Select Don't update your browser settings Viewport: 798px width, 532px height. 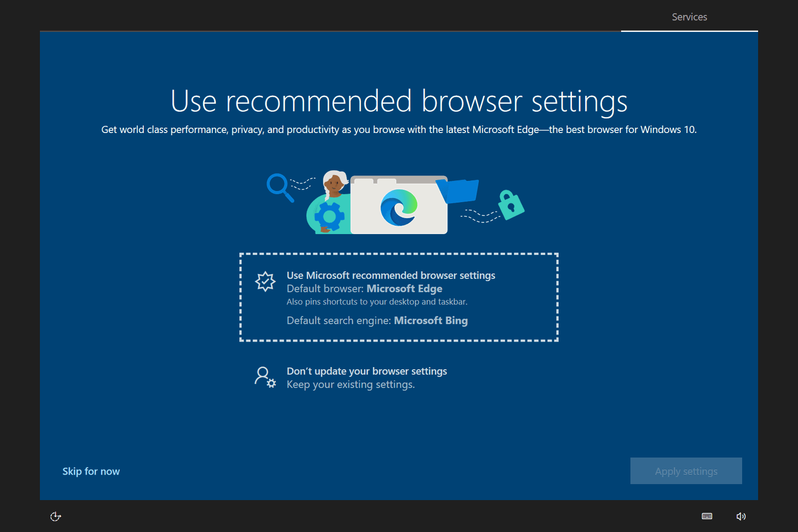[x=367, y=371]
